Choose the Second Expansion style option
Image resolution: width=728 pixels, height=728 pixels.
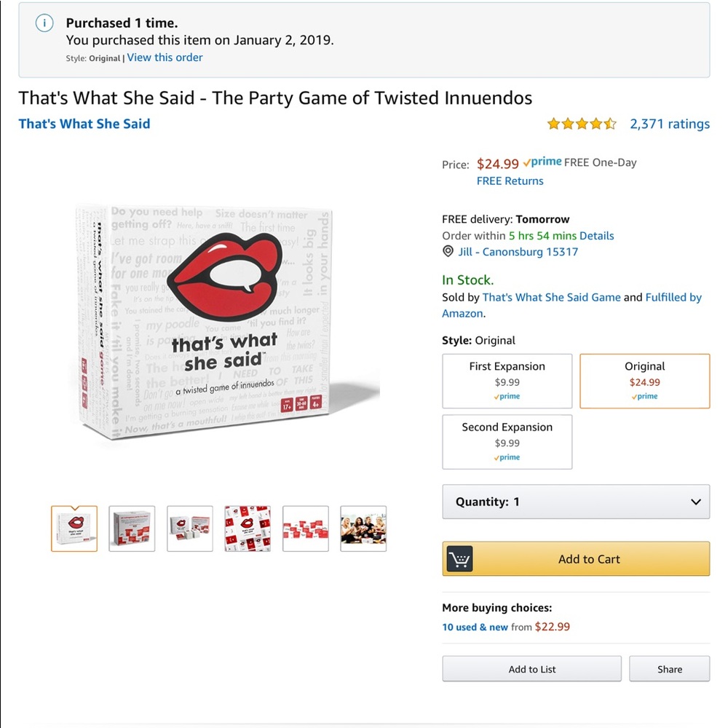(507, 442)
